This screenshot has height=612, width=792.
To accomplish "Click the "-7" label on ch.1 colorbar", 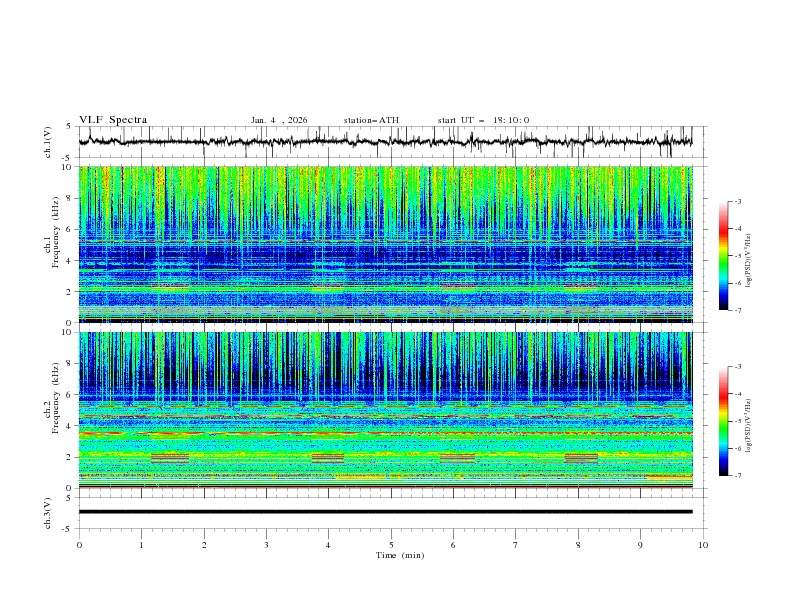I will pyautogui.click(x=737, y=310).
